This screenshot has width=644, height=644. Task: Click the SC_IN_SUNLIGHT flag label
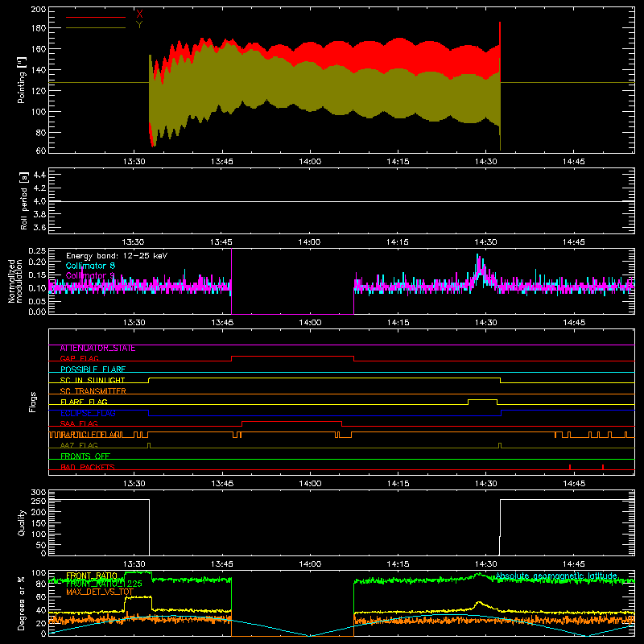(93, 380)
